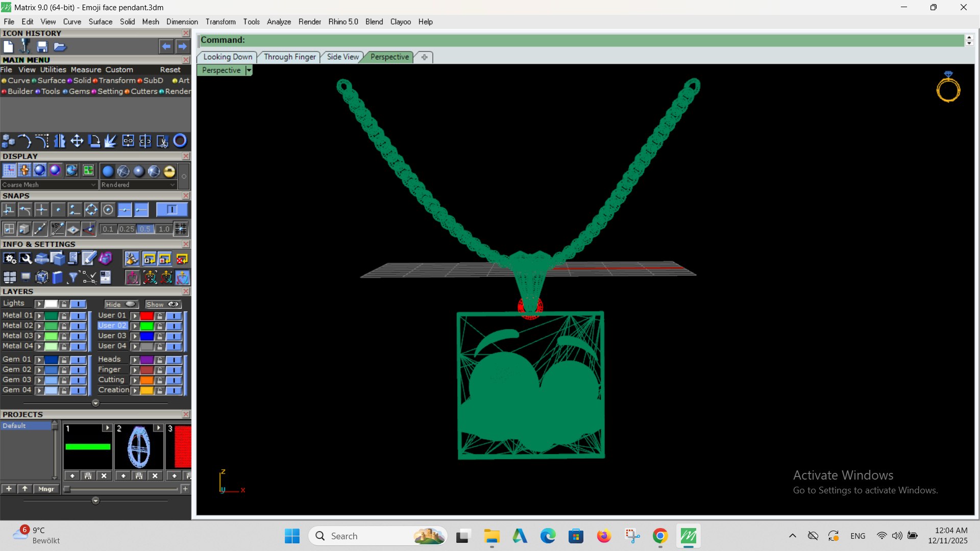Click the Command input line
Image resolution: width=980 pixels, height=551 pixels.
[582, 40]
